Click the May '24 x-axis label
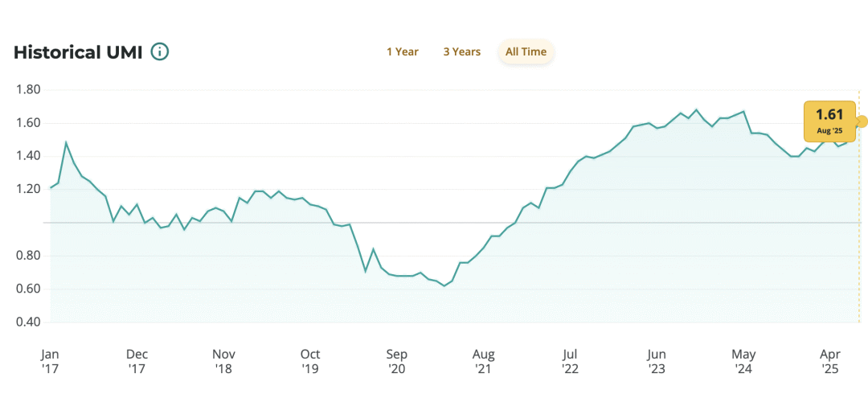Image resolution: width=868 pixels, height=402 pixels. (743, 361)
